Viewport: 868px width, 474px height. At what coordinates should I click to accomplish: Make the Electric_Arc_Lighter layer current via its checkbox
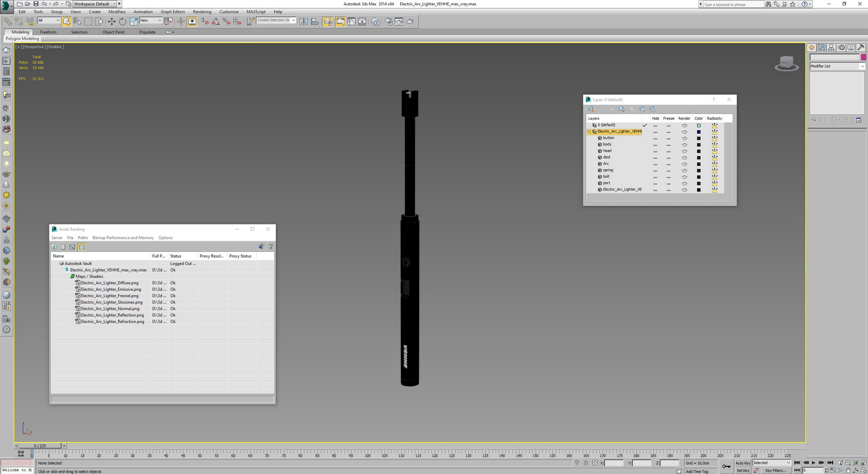(645, 132)
